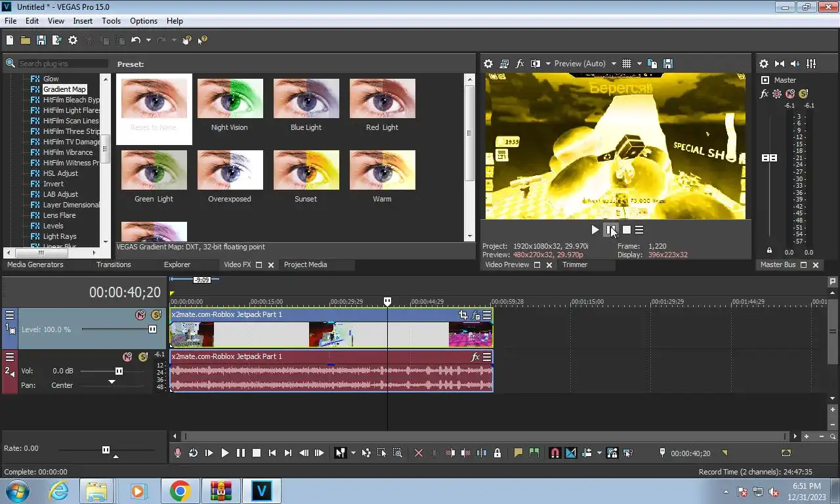This screenshot has width=840, height=504.
Task: Insert region with the green region icon
Action: click(534, 453)
